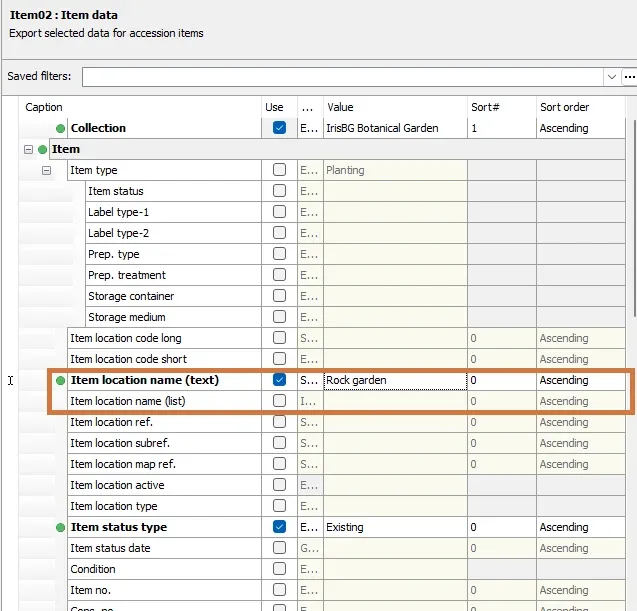Select the Collection caption row

coord(164,128)
